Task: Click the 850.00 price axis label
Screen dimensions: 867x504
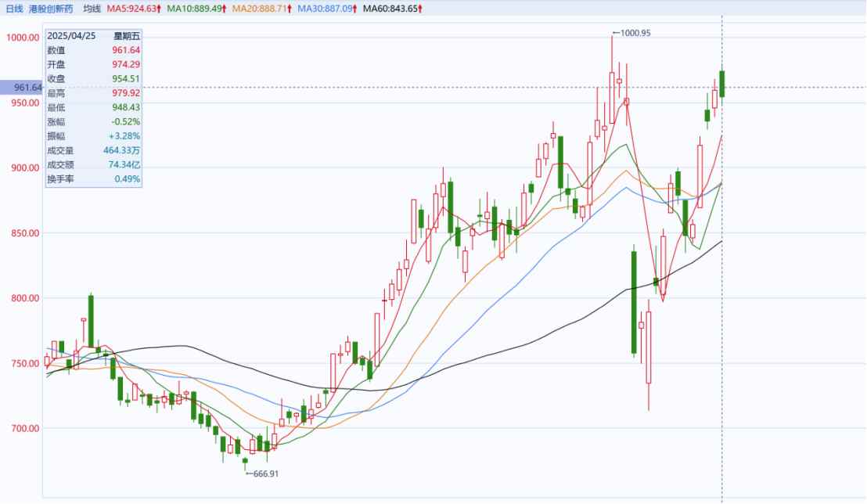Action: point(26,233)
